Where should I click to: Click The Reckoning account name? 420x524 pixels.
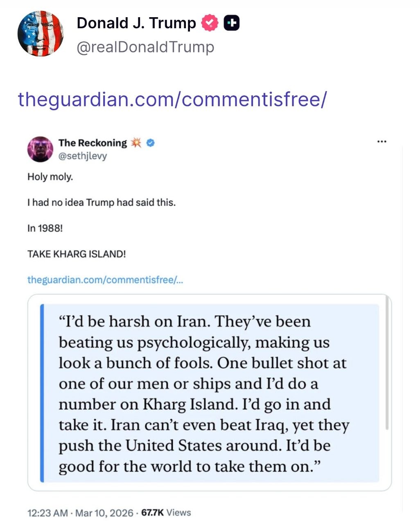(93, 143)
